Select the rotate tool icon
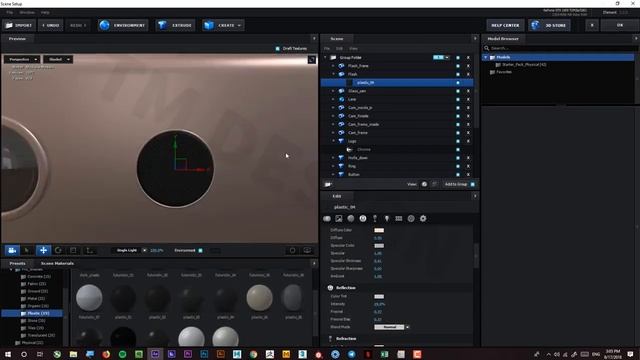Screen dimensions: 640x360 tap(58, 250)
